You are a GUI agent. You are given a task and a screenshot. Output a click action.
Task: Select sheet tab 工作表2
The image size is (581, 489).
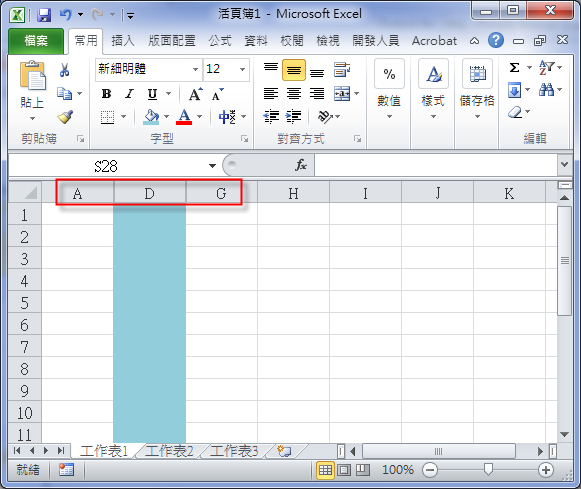pyautogui.click(x=169, y=451)
